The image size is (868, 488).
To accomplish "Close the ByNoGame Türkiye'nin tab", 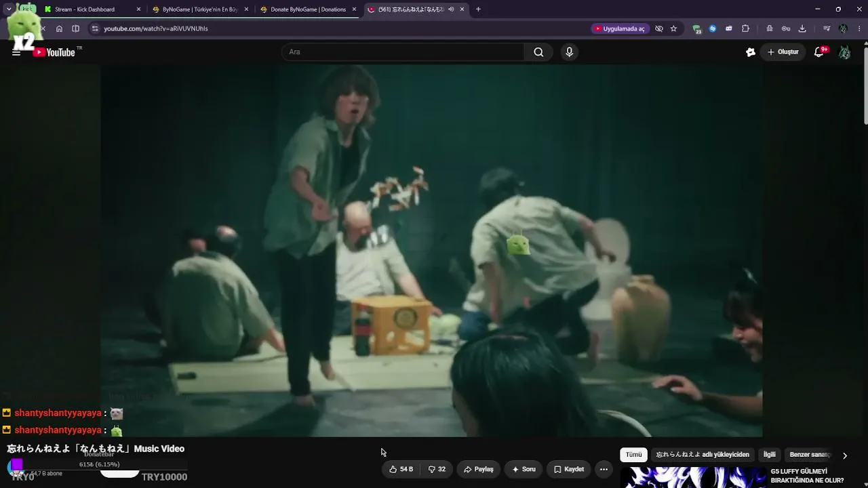I will tap(246, 9).
